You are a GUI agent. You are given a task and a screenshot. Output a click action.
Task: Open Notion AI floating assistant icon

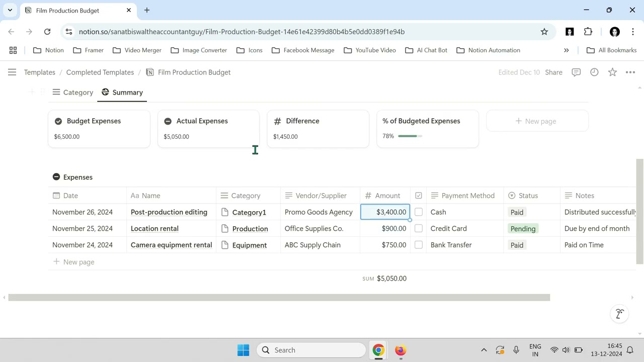[x=620, y=314]
